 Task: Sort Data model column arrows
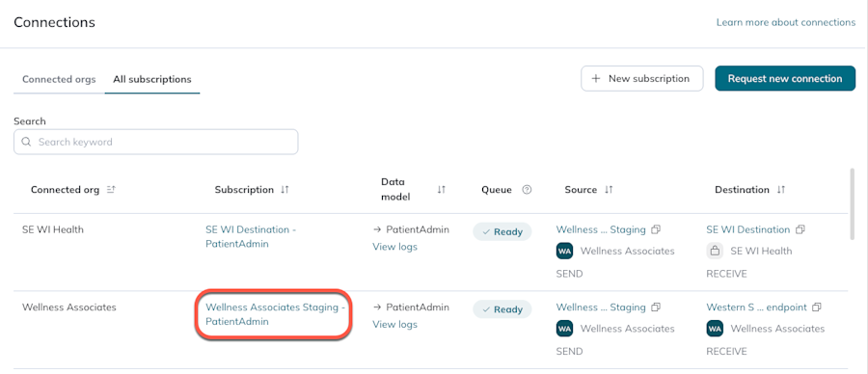coord(441,190)
